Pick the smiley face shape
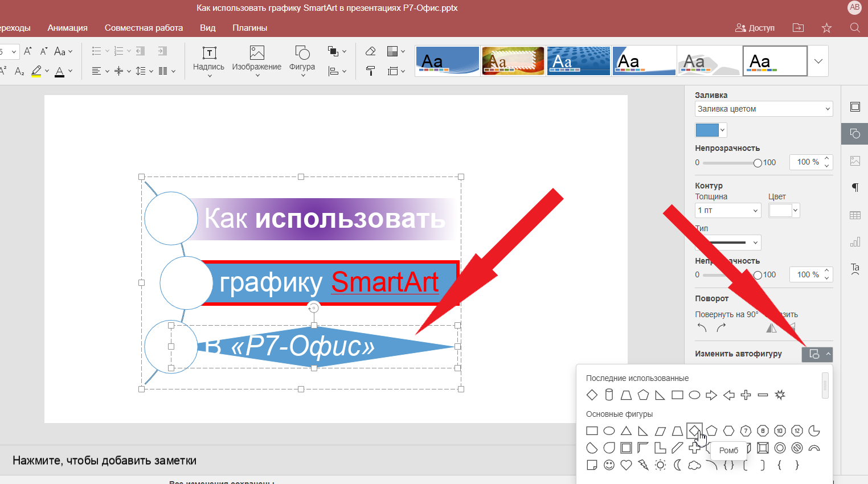868x484 pixels. [x=609, y=465]
